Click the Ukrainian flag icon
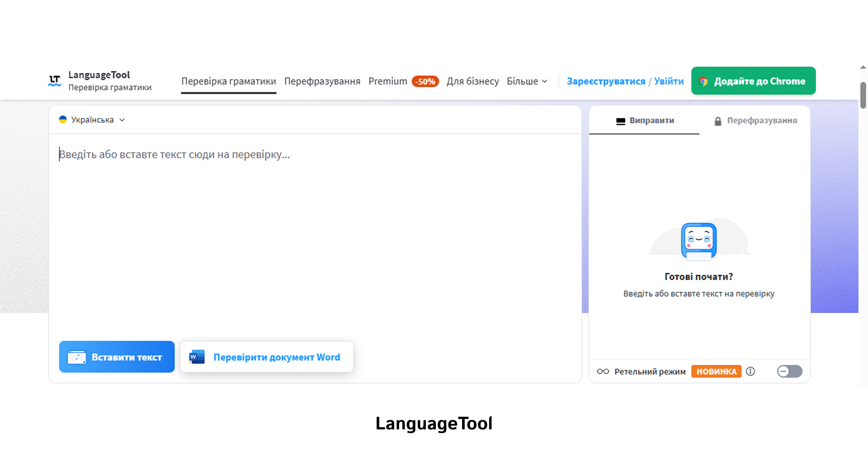The image size is (868, 452). pos(63,119)
